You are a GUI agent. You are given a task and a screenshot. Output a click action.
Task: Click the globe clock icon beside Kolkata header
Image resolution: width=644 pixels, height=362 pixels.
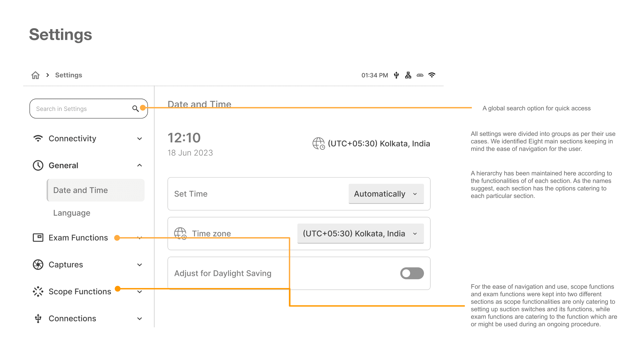click(319, 143)
